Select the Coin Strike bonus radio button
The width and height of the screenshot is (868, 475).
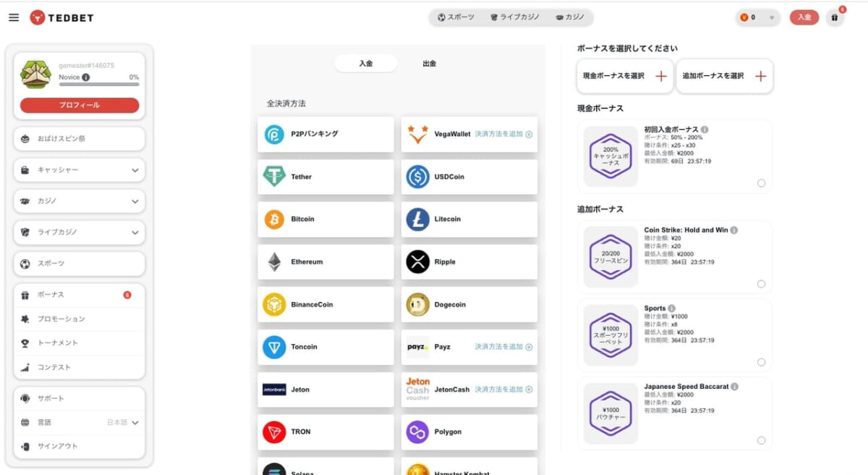pyautogui.click(x=761, y=284)
